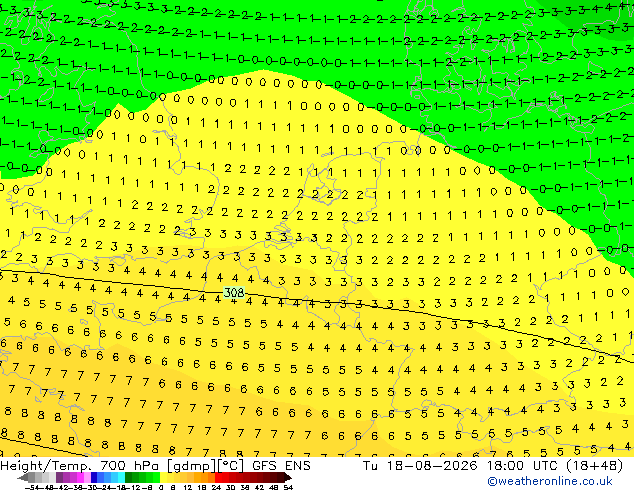This screenshot has width=634, height=490.
Task: Click the bright red 24°C legend swatch
Action: coord(218,477)
